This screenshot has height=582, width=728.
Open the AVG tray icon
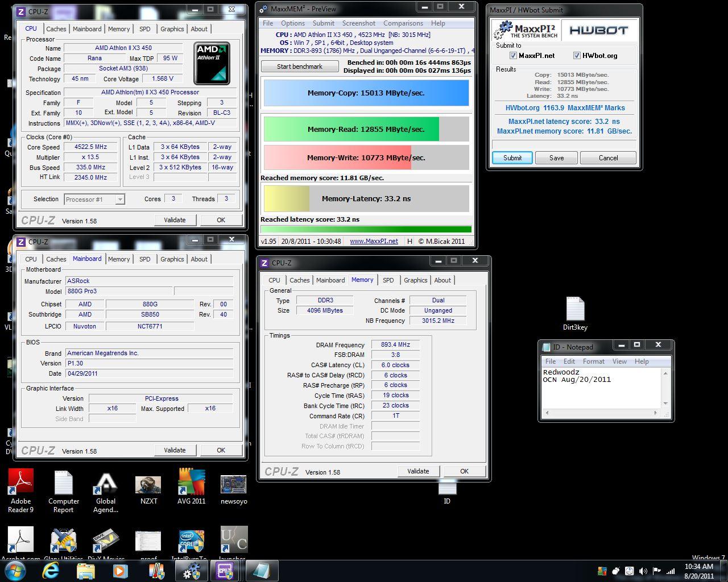point(602,571)
